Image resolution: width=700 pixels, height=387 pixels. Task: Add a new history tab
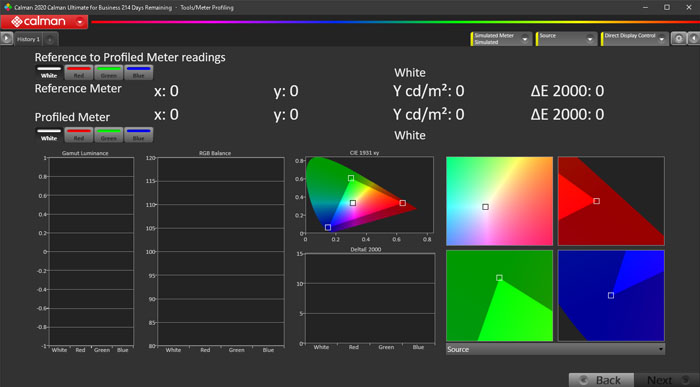[x=50, y=40]
